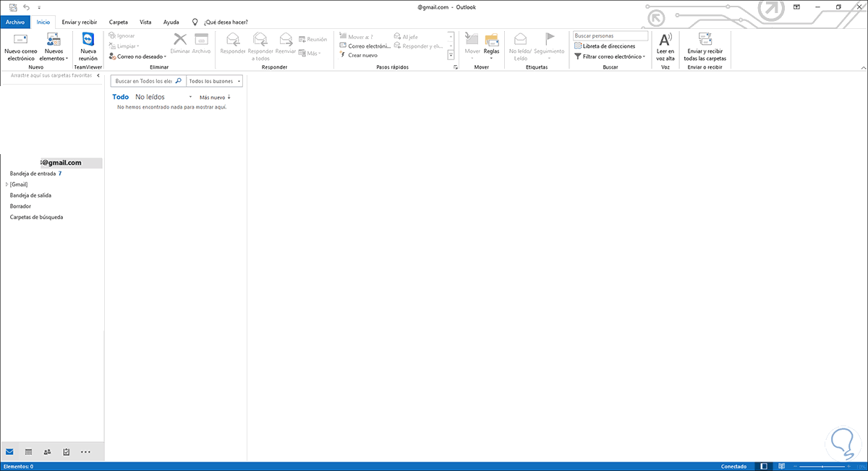Click the Ignorar conversation icon

(x=112, y=35)
